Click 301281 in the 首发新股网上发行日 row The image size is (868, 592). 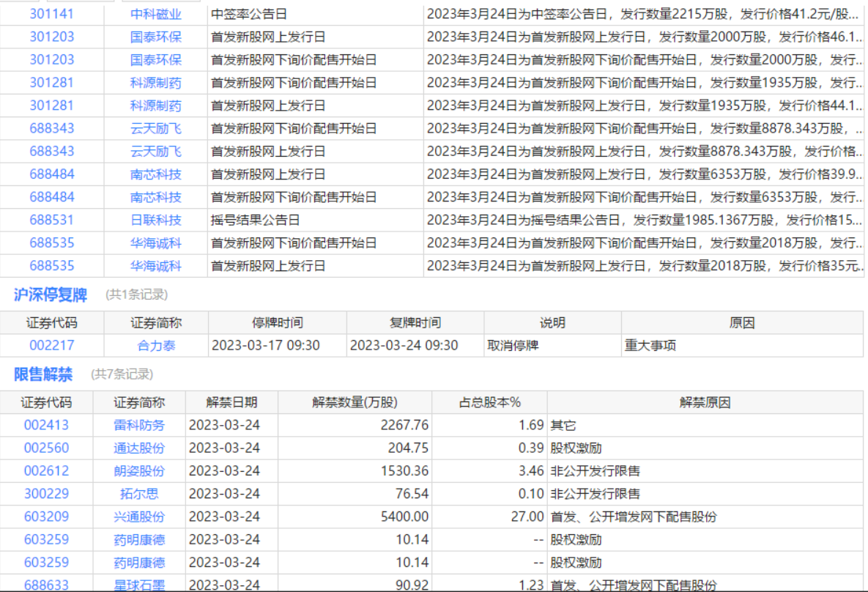point(51,106)
